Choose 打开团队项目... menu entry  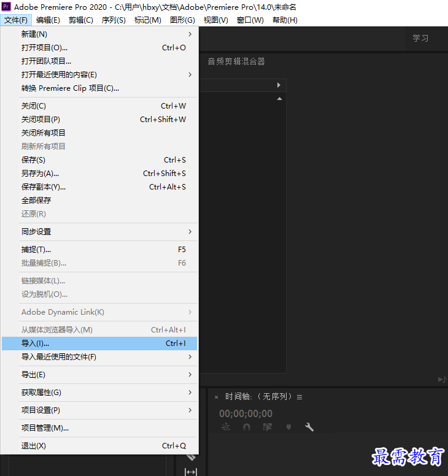[99, 61]
